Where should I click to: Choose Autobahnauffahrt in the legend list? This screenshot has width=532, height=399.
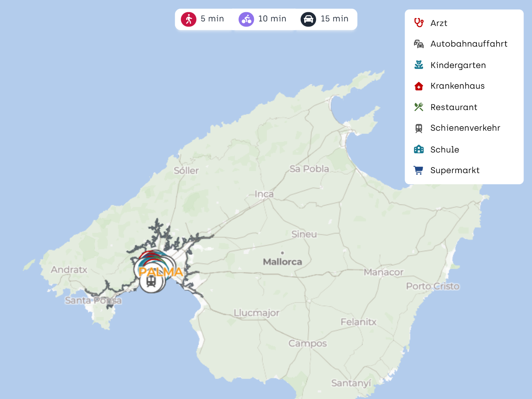click(x=469, y=44)
